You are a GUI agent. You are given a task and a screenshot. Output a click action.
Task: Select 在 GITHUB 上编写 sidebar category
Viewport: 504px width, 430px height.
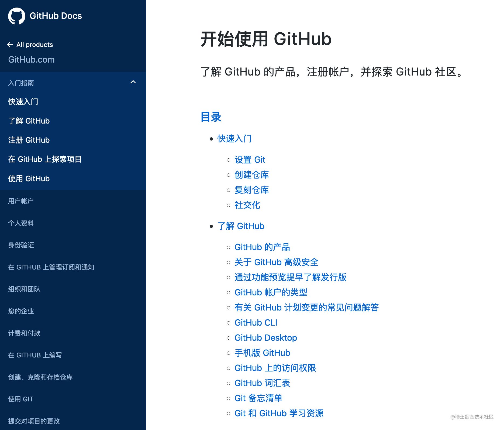[35, 355]
